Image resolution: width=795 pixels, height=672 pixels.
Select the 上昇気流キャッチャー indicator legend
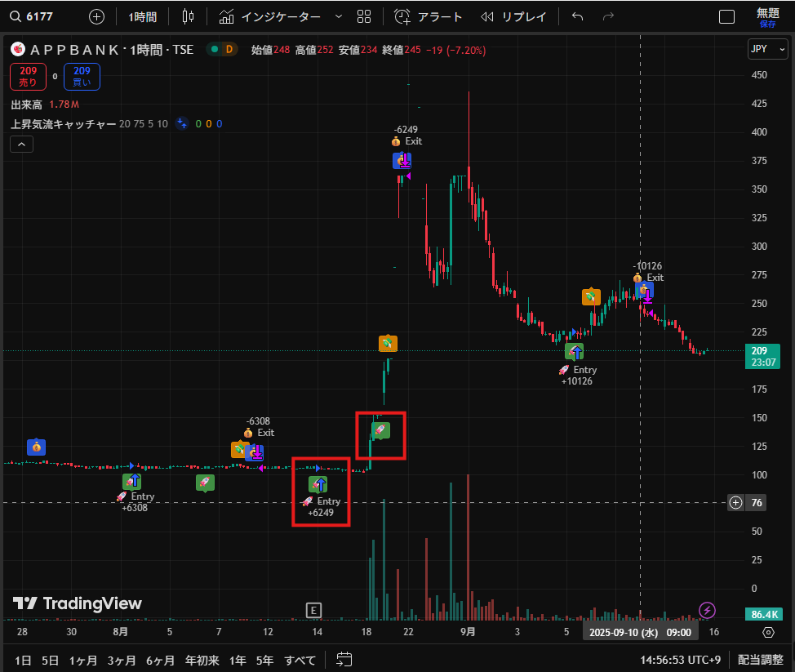point(64,124)
